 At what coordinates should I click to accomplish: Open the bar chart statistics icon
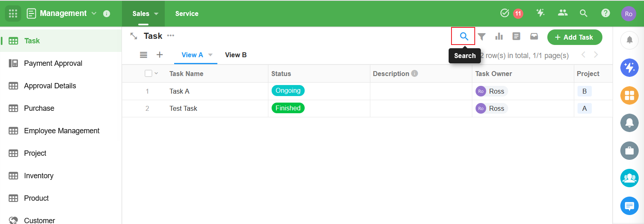[x=499, y=36]
